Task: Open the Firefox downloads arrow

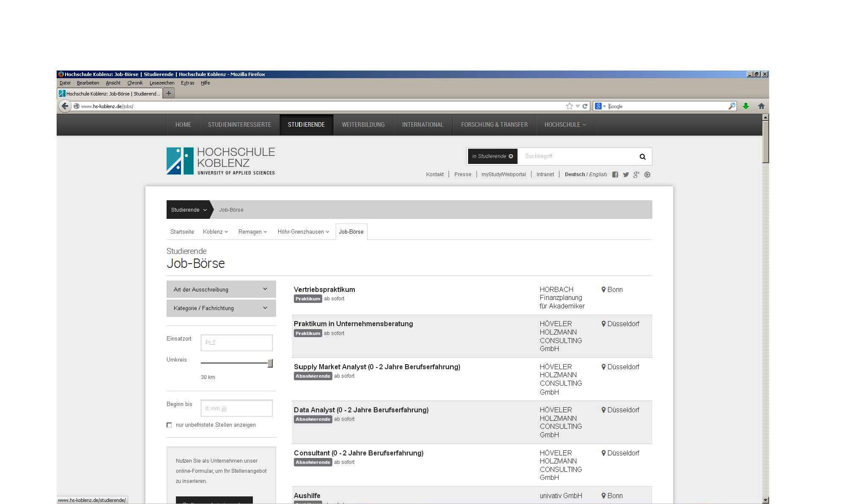Action: 746,106
